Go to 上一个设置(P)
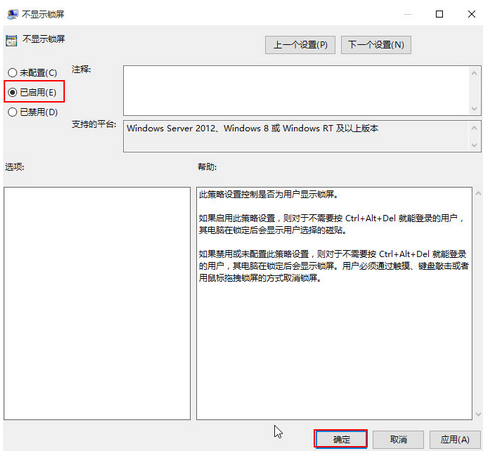The height and width of the screenshot is (453, 484). click(x=300, y=45)
